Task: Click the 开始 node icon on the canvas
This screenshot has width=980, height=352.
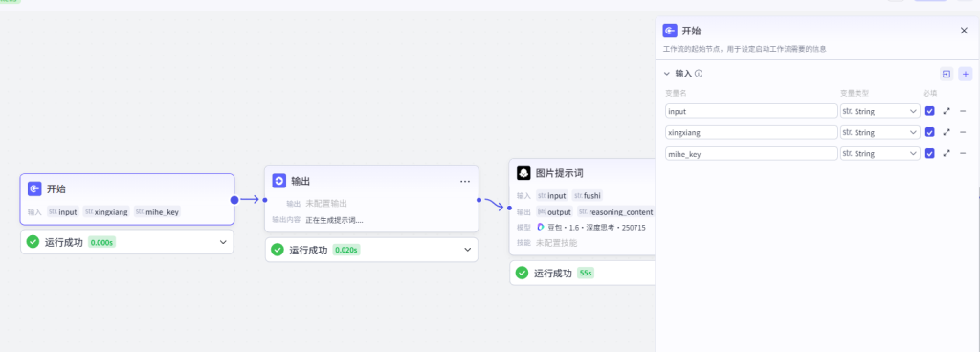Action: (35, 188)
